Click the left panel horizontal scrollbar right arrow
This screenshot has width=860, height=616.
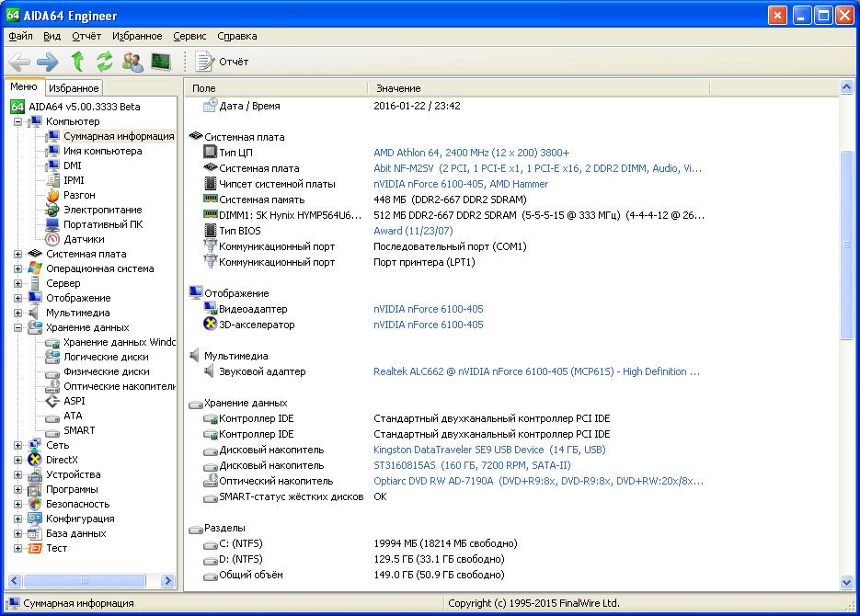tap(167, 580)
